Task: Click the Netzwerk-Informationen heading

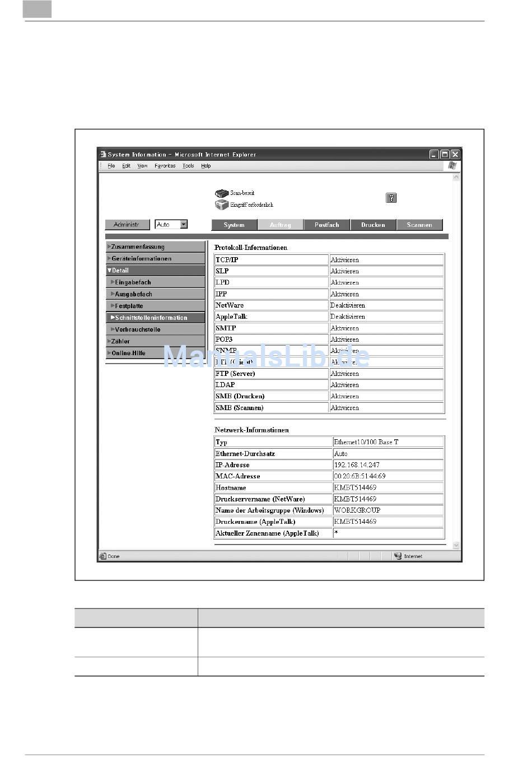Action: click(x=252, y=430)
